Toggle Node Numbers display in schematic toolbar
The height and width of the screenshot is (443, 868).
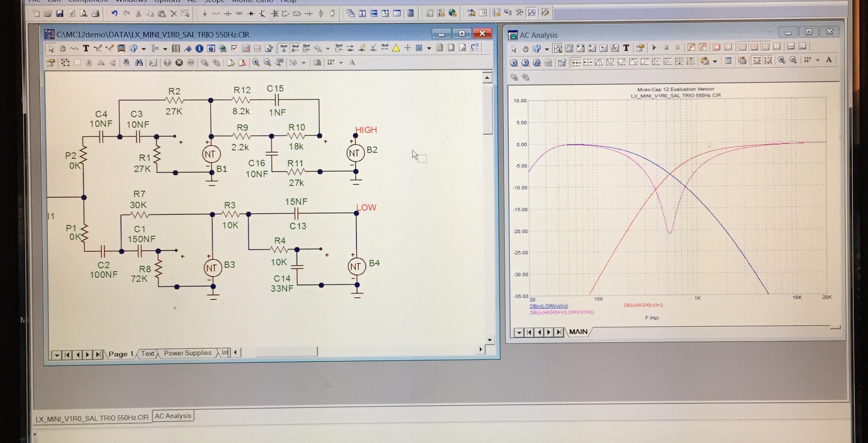306,48
